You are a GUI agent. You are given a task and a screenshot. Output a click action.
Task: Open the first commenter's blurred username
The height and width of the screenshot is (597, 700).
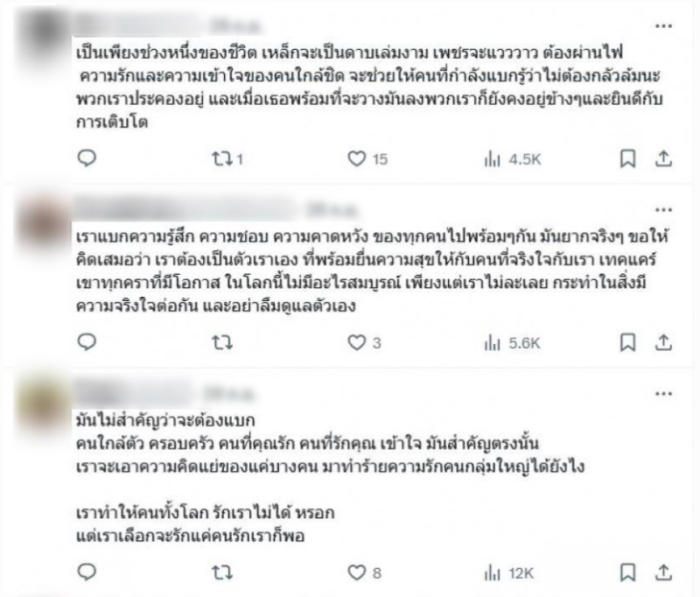tap(138, 25)
